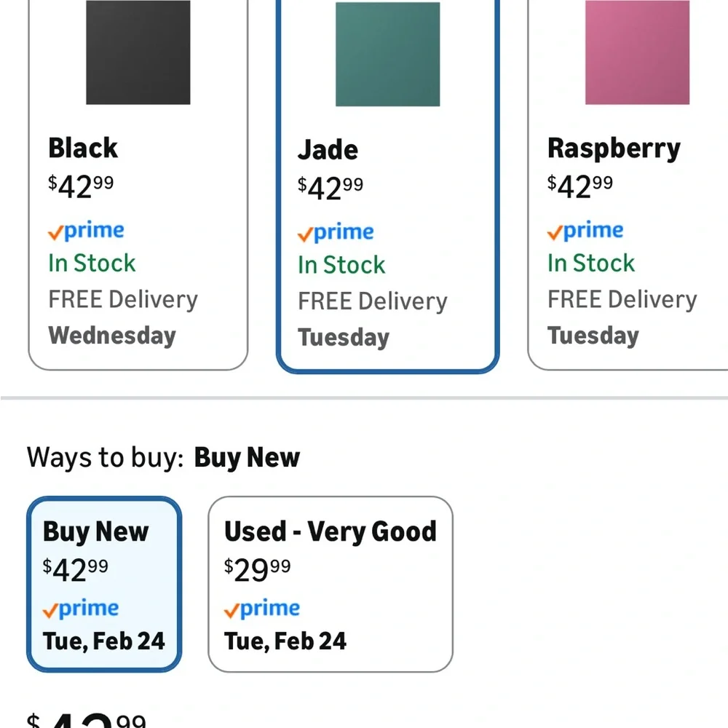Click the Prime logo under Black

pos(86,232)
